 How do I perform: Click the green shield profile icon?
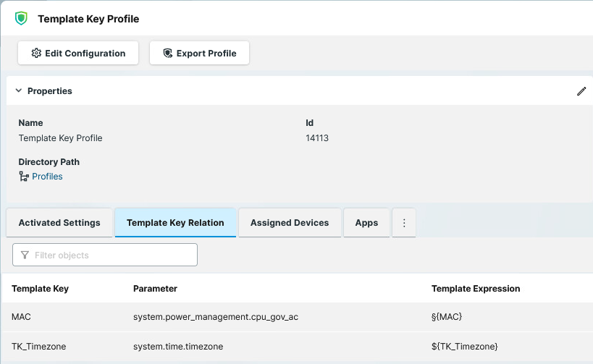(21, 19)
